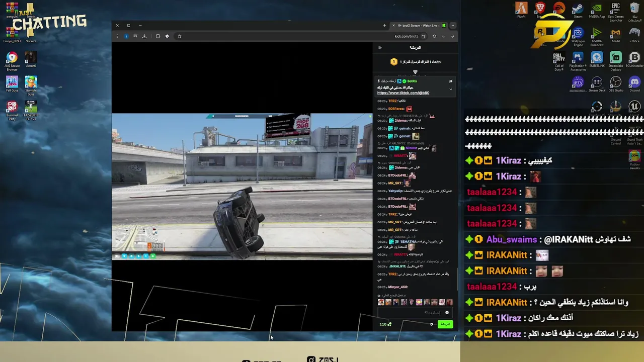Open the tiktok.com link in chat
The width and height of the screenshot is (644, 362).
403,93
